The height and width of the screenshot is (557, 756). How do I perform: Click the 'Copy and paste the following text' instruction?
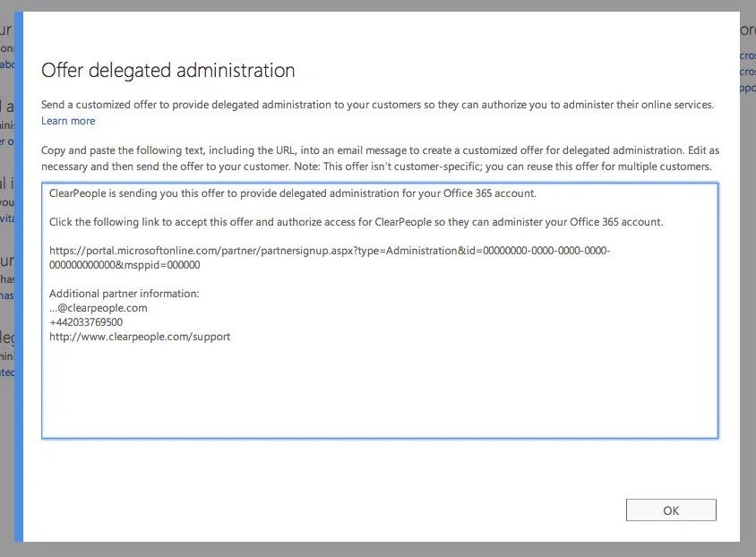click(x=380, y=159)
